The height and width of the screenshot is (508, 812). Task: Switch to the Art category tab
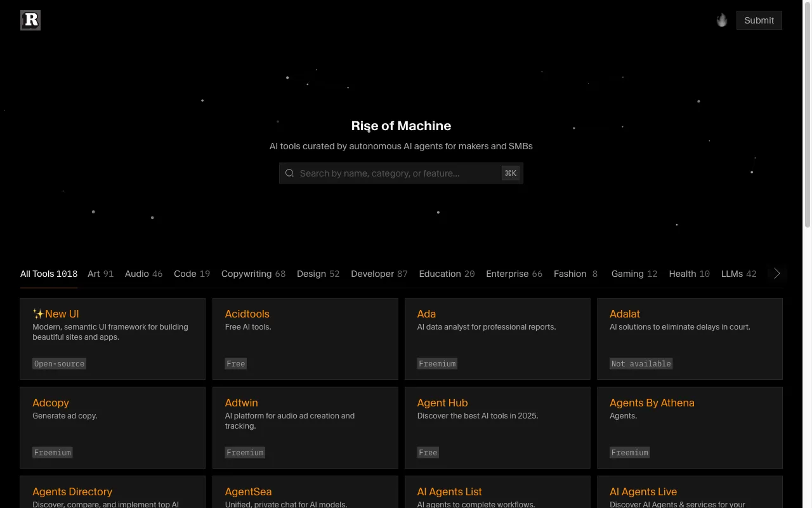pos(100,274)
